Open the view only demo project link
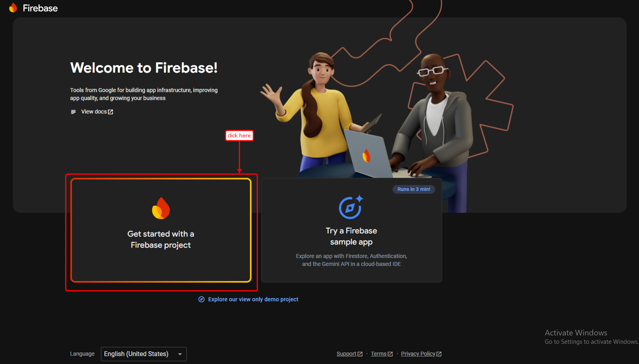639x364 pixels. point(253,299)
